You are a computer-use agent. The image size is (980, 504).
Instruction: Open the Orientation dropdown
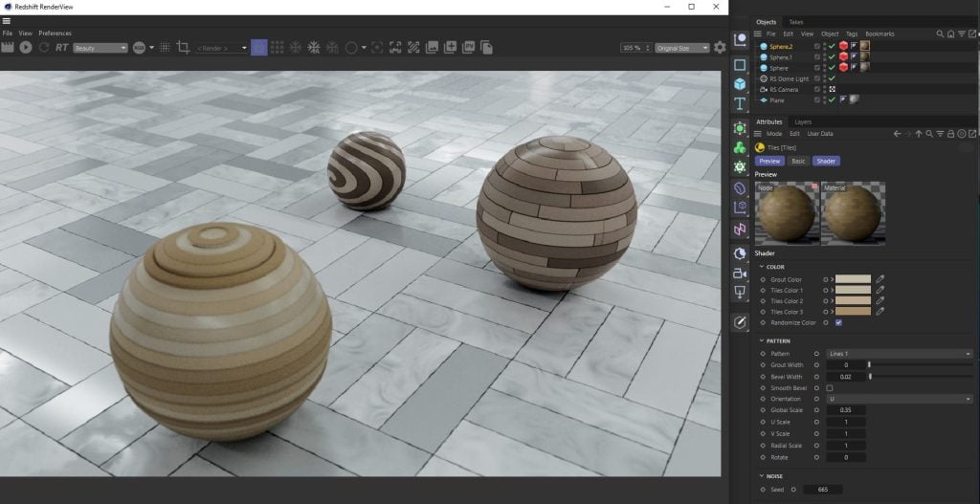click(x=899, y=399)
